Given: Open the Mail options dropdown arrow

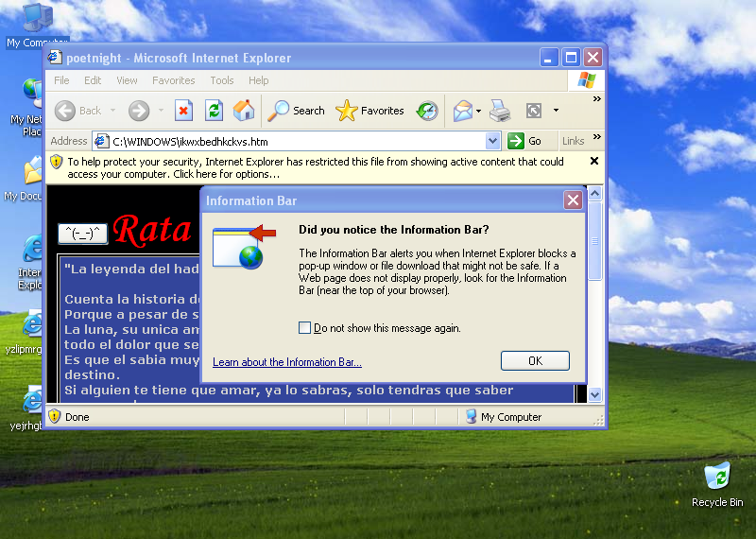Looking at the screenshot, I should (x=478, y=111).
